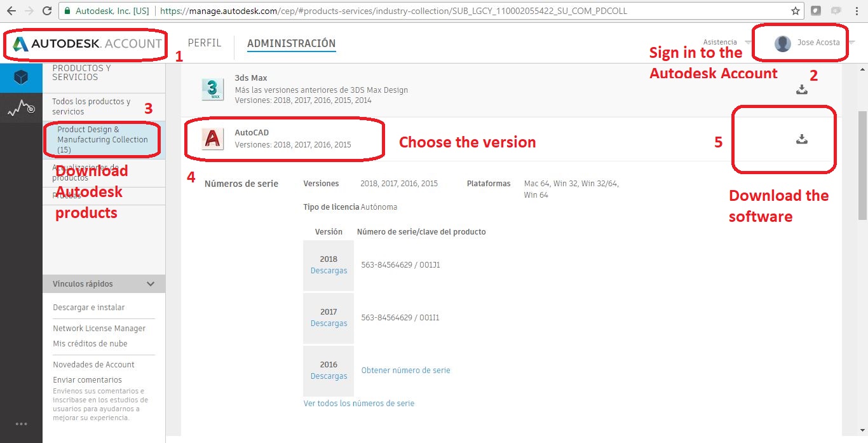
Task: Click Descargas under version 2017
Action: pyautogui.click(x=329, y=324)
